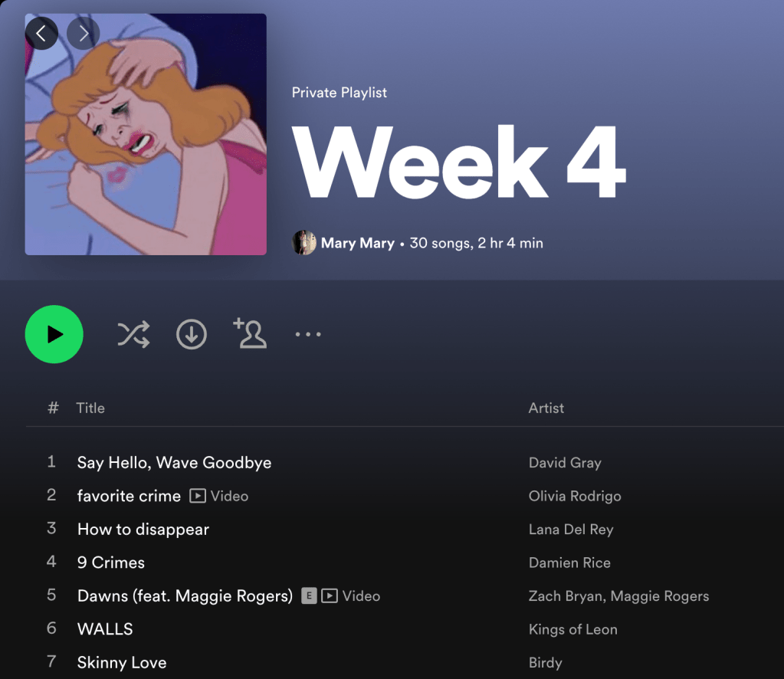Go back with the left arrow

point(41,34)
